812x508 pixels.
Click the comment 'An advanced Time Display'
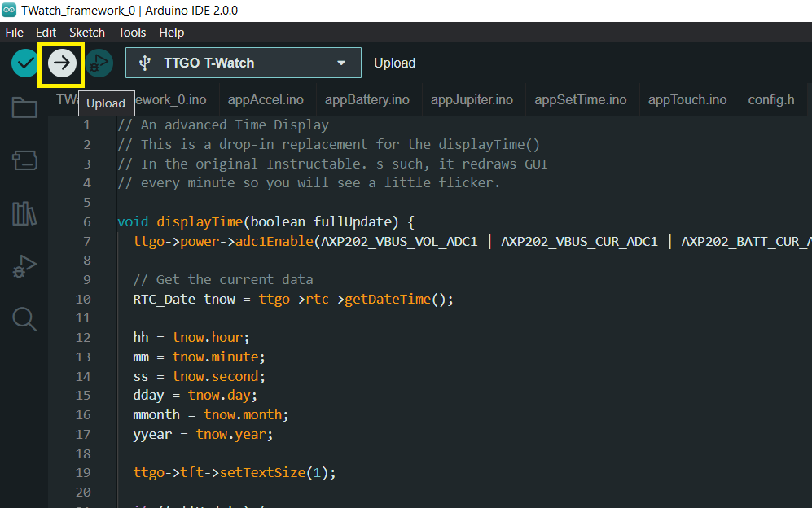[235, 125]
